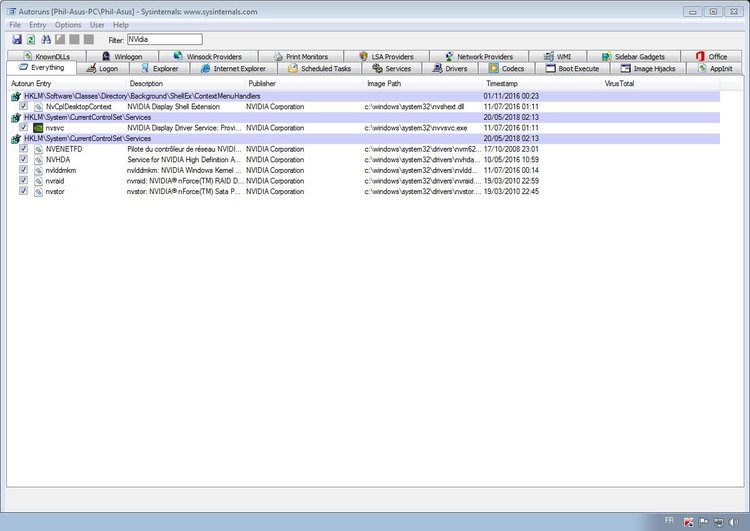Sort by the Description column header

(187, 83)
